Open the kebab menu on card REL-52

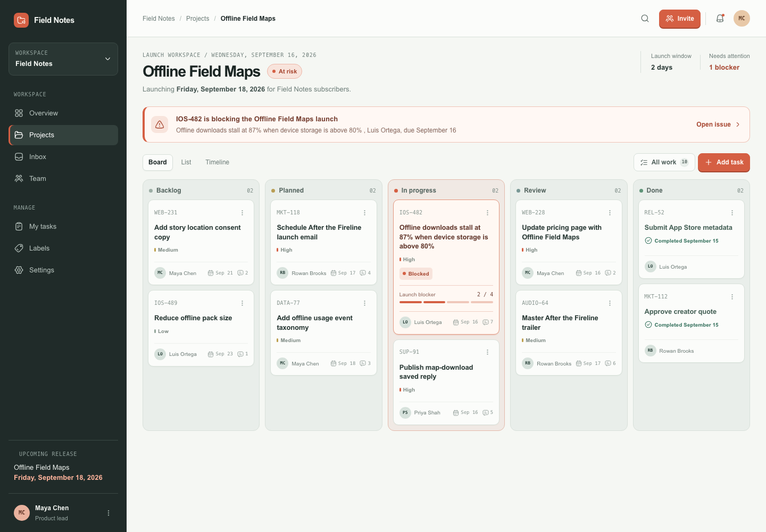(732, 213)
